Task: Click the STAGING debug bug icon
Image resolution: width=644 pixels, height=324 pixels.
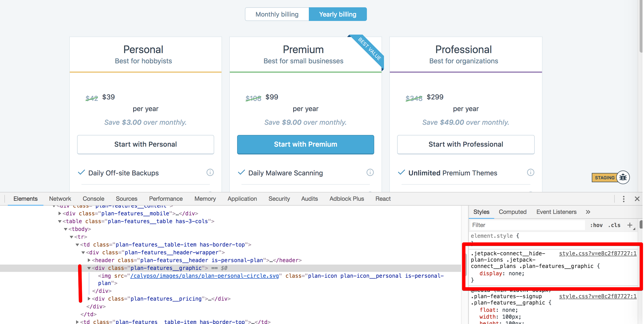Action: coord(623,177)
